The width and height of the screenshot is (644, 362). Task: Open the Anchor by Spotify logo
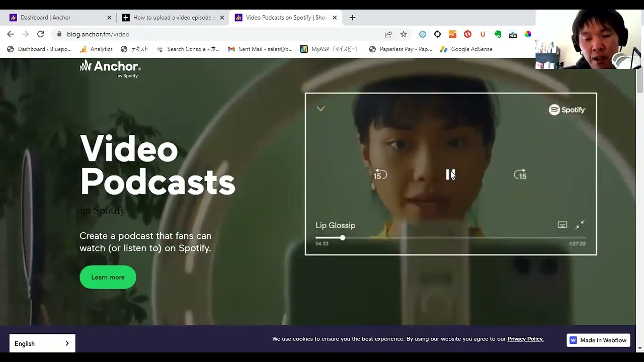click(110, 69)
